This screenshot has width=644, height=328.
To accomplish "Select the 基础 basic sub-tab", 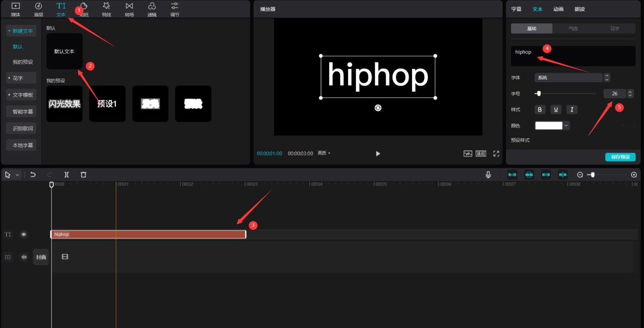I will tap(532, 29).
